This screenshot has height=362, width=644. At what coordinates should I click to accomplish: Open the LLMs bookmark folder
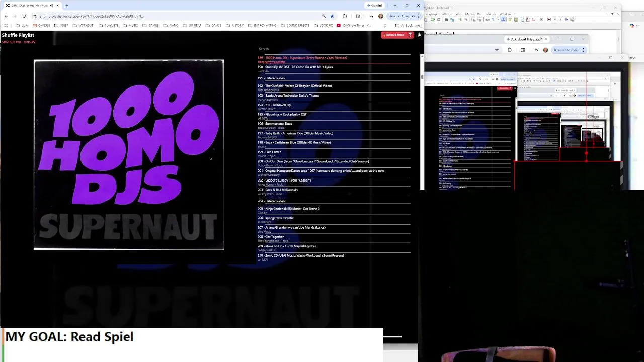pyautogui.click(x=22, y=25)
